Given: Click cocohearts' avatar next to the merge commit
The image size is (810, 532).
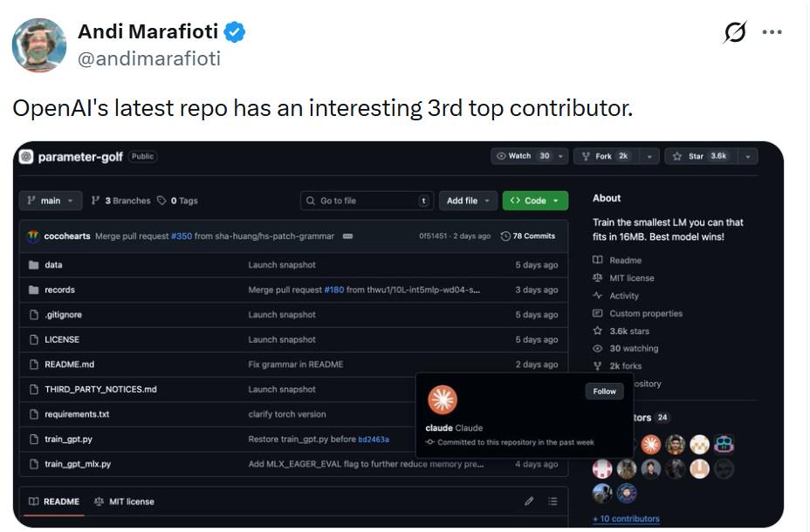Looking at the screenshot, I should coord(33,235).
